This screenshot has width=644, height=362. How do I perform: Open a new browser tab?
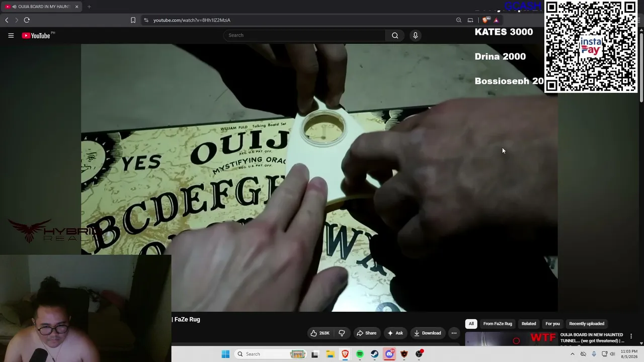pos(89,7)
